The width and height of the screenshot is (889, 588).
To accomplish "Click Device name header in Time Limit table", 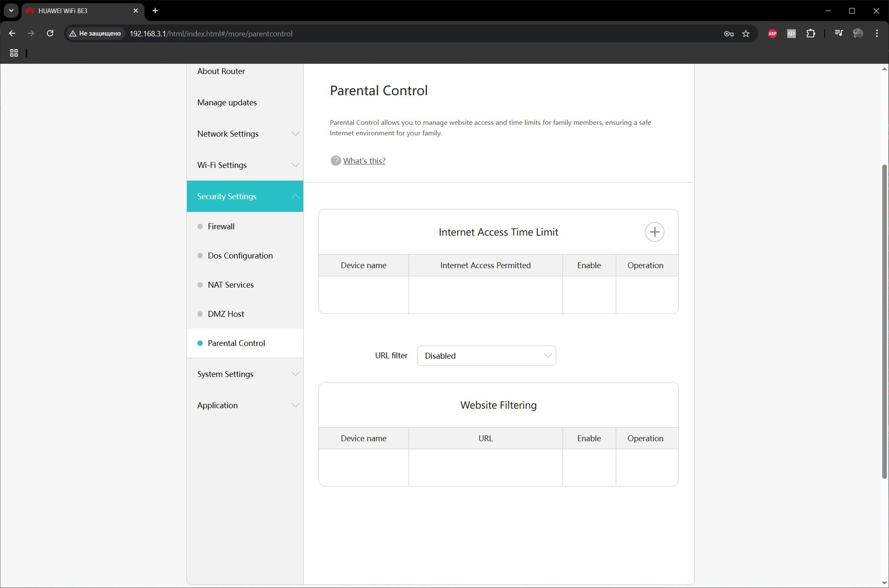I will point(364,265).
